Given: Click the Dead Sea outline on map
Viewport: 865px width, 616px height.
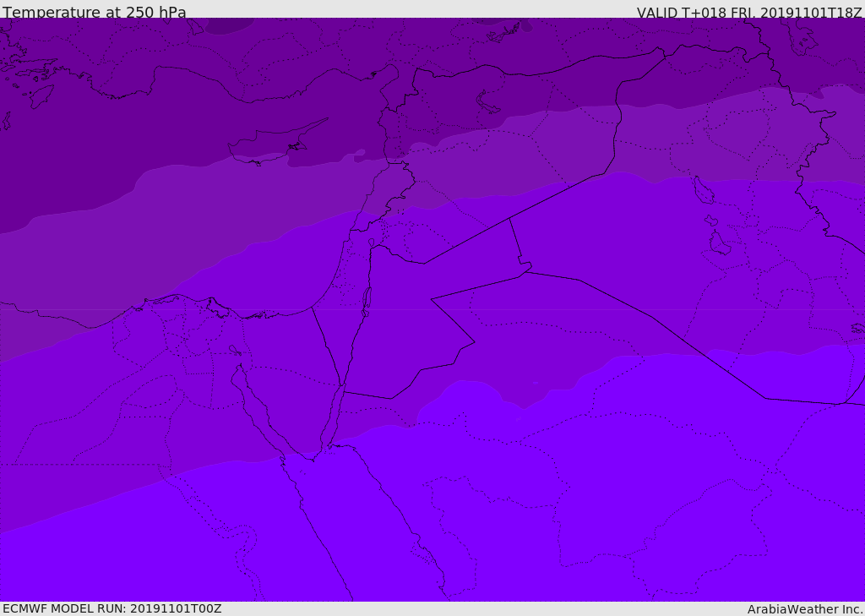Looking at the screenshot, I should tap(367, 301).
